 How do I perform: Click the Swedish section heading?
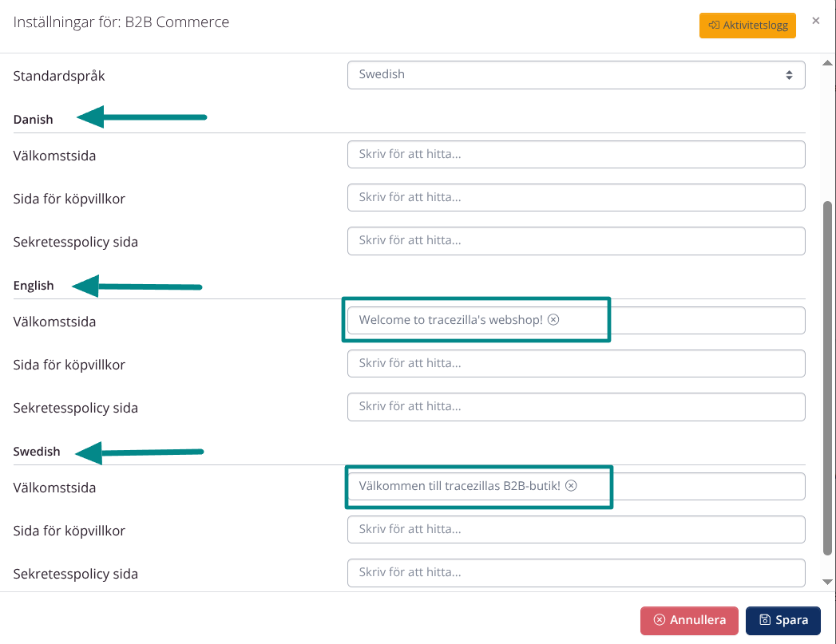[x=37, y=452]
